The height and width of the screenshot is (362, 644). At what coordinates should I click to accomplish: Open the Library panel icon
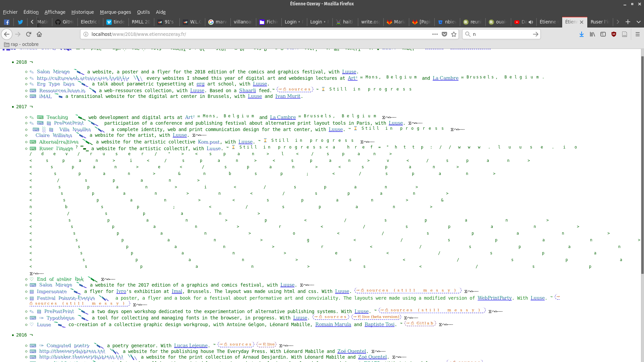click(592, 34)
